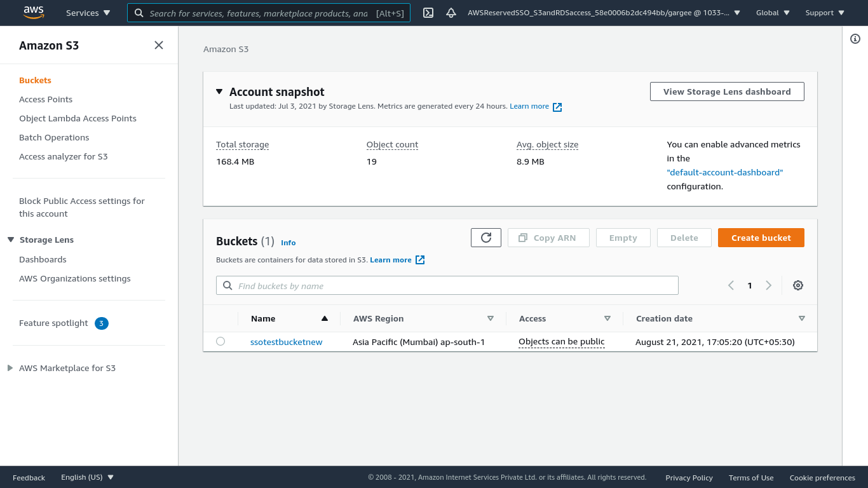
Task: Expand AWS Marketplace for S3 section
Action: tap(10, 368)
